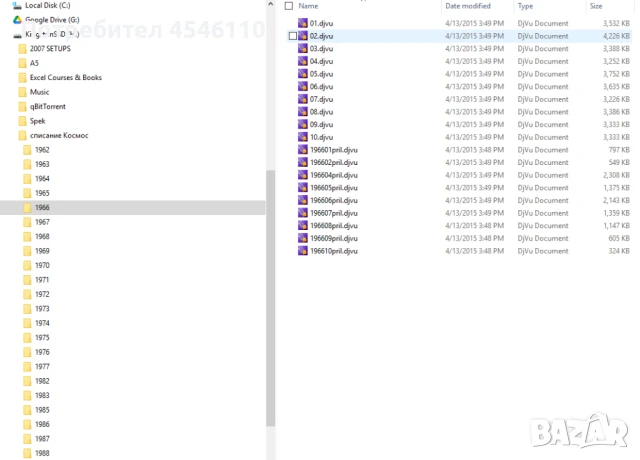Open the 1968 folder in tree

click(x=42, y=237)
